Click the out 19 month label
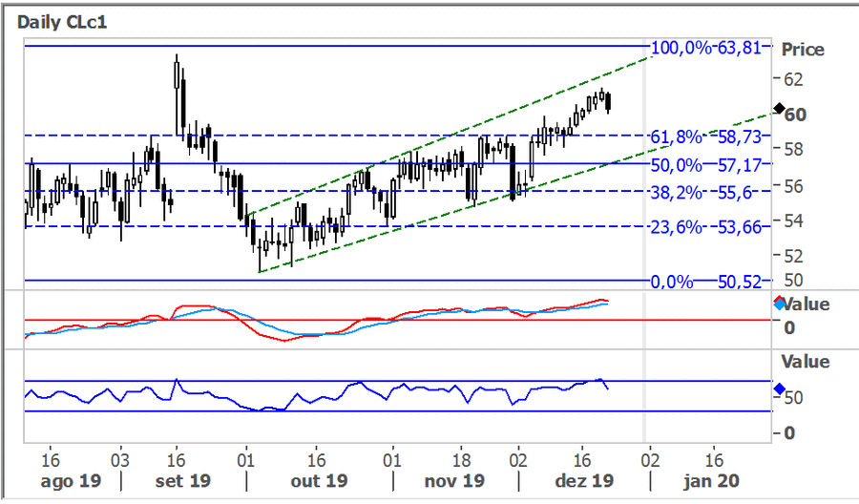 319,481
